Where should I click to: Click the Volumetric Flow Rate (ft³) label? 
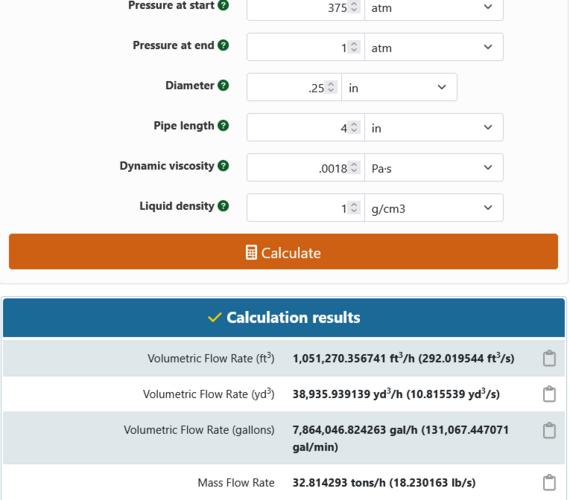point(211,358)
